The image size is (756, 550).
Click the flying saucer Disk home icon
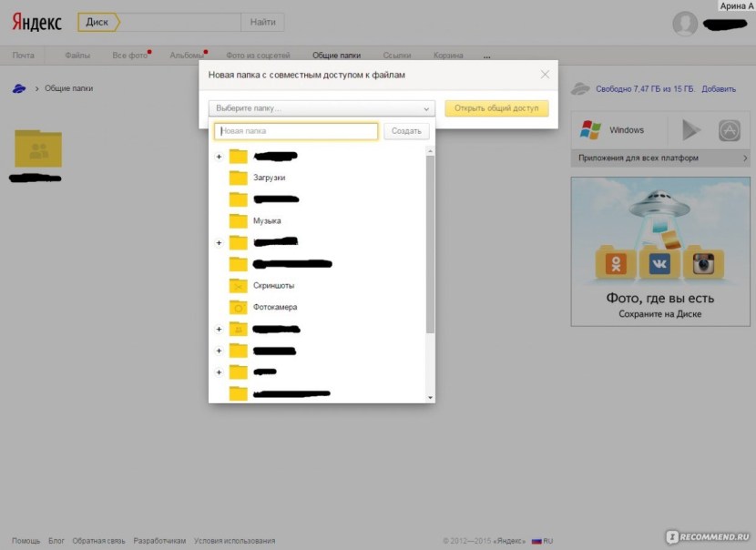click(x=18, y=88)
